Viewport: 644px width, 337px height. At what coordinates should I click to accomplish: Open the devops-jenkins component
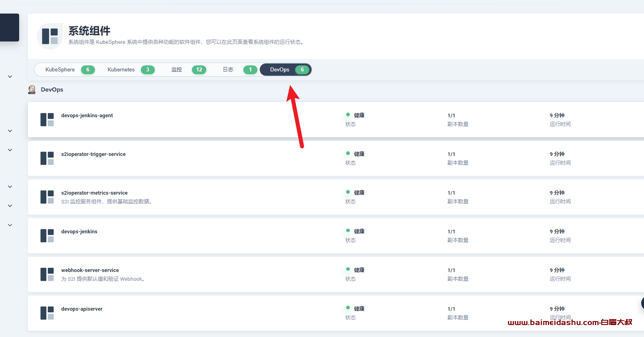[x=79, y=232]
